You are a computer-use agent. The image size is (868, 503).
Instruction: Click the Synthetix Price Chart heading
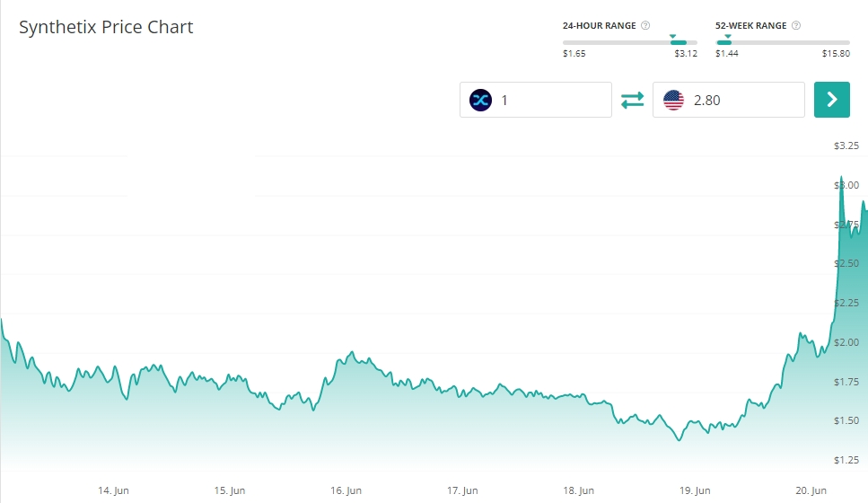(x=106, y=27)
